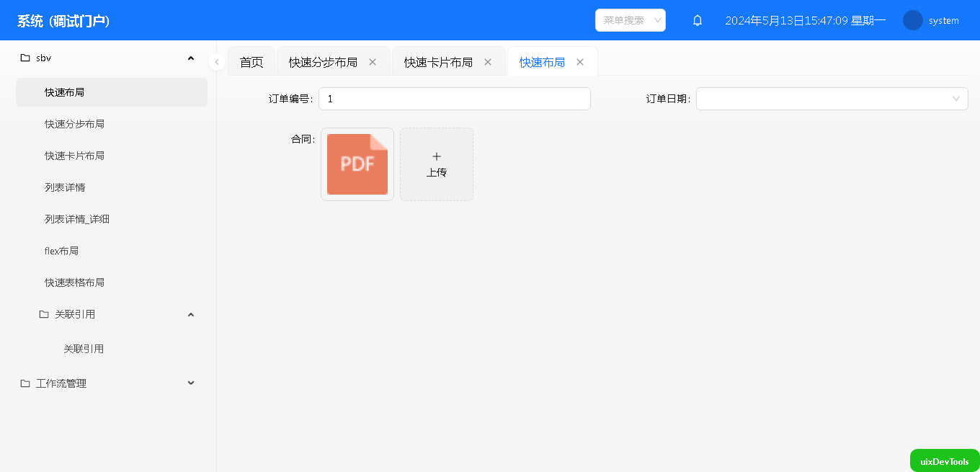Click the notification bell icon
The image size is (980, 472).
point(697,20)
